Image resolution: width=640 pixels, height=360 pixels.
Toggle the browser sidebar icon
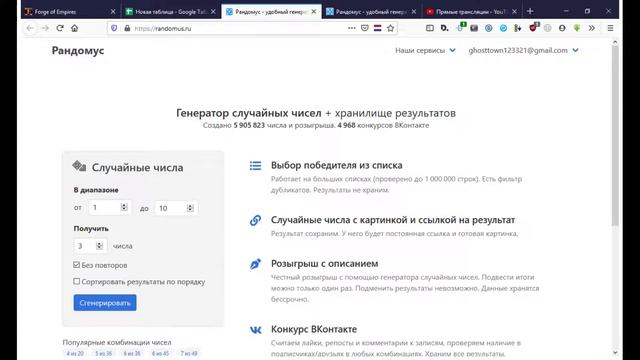pos(429,28)
